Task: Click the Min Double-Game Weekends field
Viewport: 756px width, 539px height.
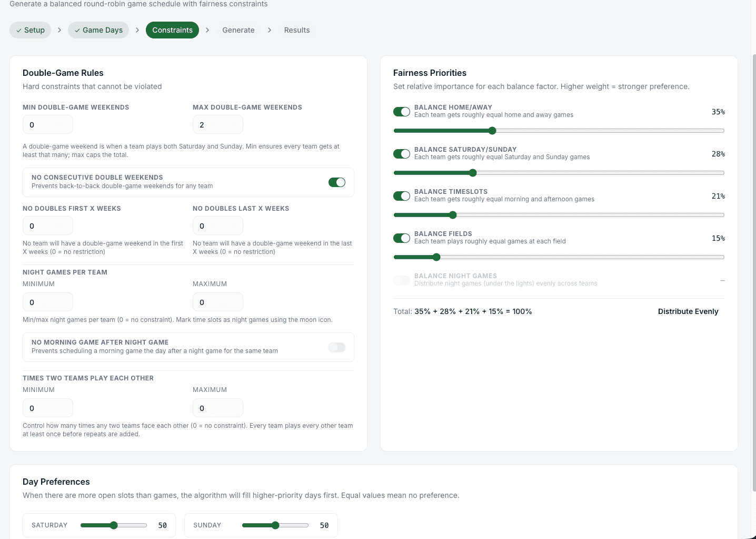Action: coord(48,125)
